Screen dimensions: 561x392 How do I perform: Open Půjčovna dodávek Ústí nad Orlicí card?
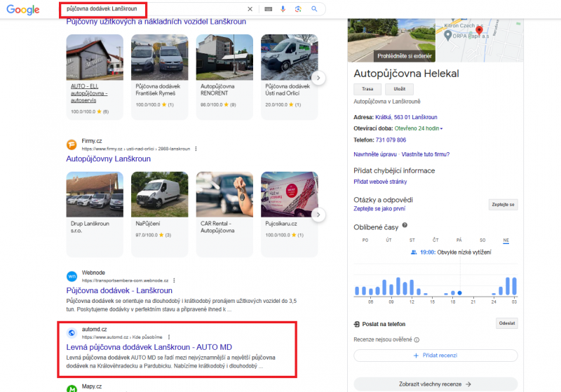coord(289,77)
